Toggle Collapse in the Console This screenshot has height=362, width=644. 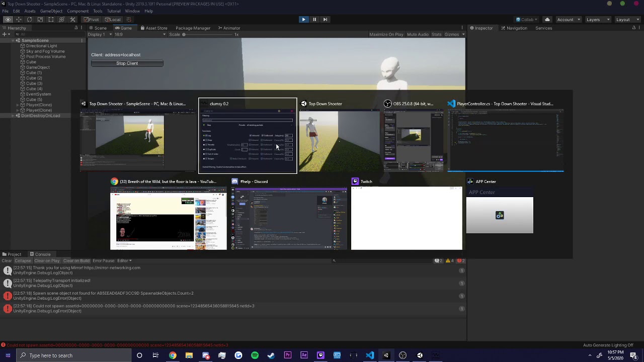point(23,260)
